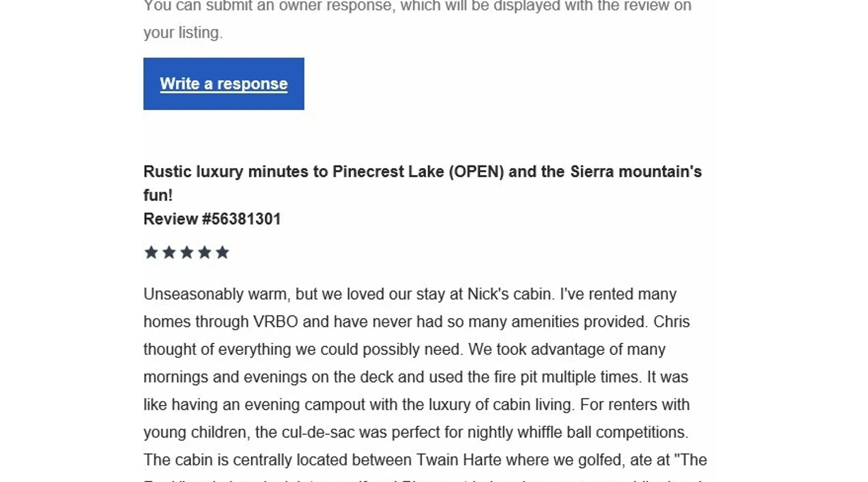
Task: Select the second rating star
Action: tap(169, 252)
